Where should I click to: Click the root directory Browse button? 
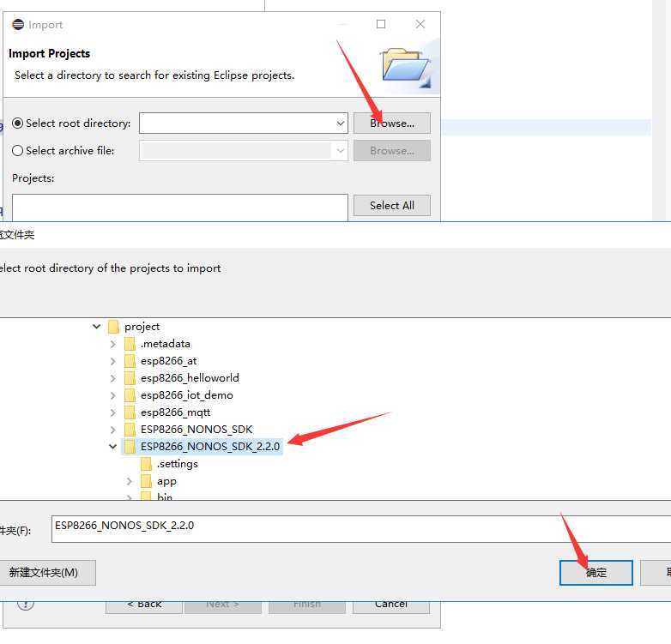pos(391,123)
